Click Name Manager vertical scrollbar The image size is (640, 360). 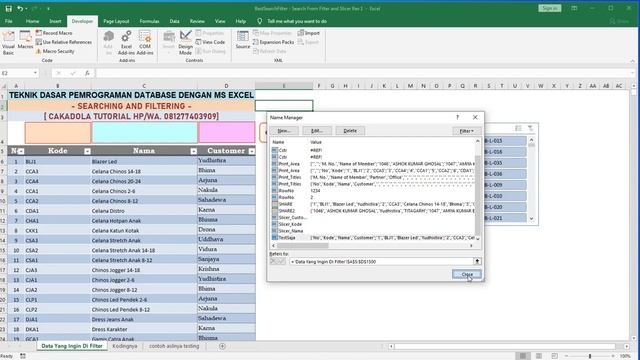pyautogui.click(x=478, y=190)
